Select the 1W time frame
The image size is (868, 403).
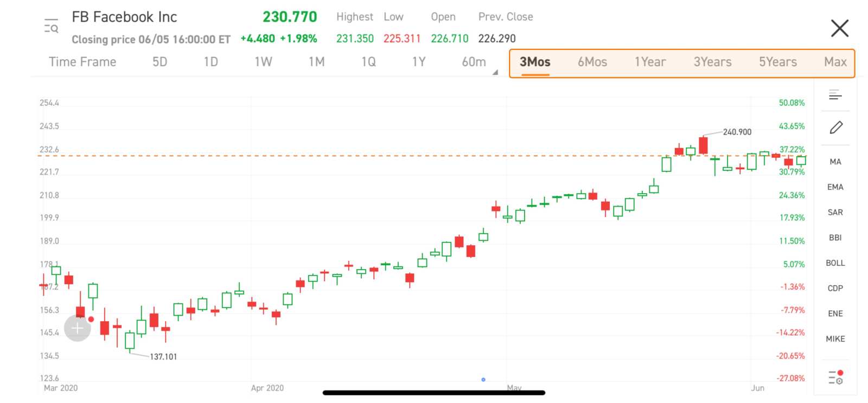pos(263,62)
